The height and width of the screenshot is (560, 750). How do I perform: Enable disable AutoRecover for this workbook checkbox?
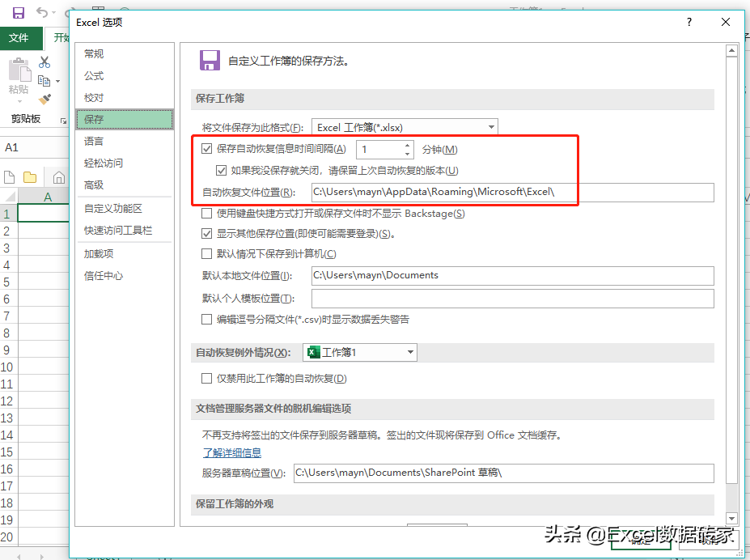206,379
